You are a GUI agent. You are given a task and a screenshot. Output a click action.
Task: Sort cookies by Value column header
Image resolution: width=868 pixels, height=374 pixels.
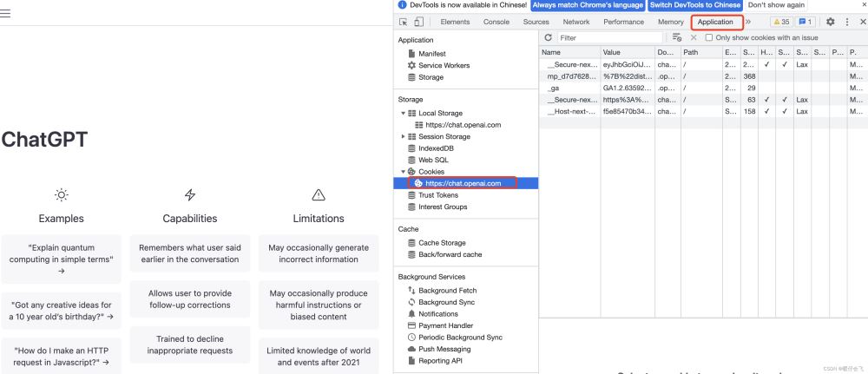click(x=628, y=53)
